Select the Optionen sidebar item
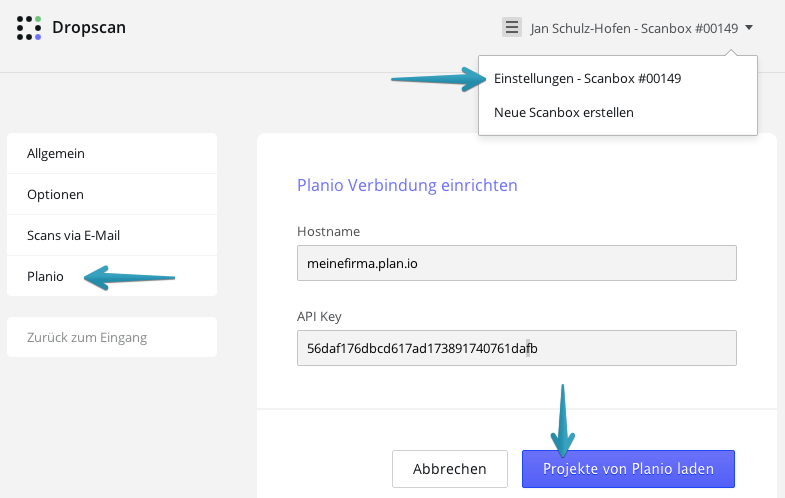Screen dimensions: 785x498 pyautogui.click(x=112, y=194)
